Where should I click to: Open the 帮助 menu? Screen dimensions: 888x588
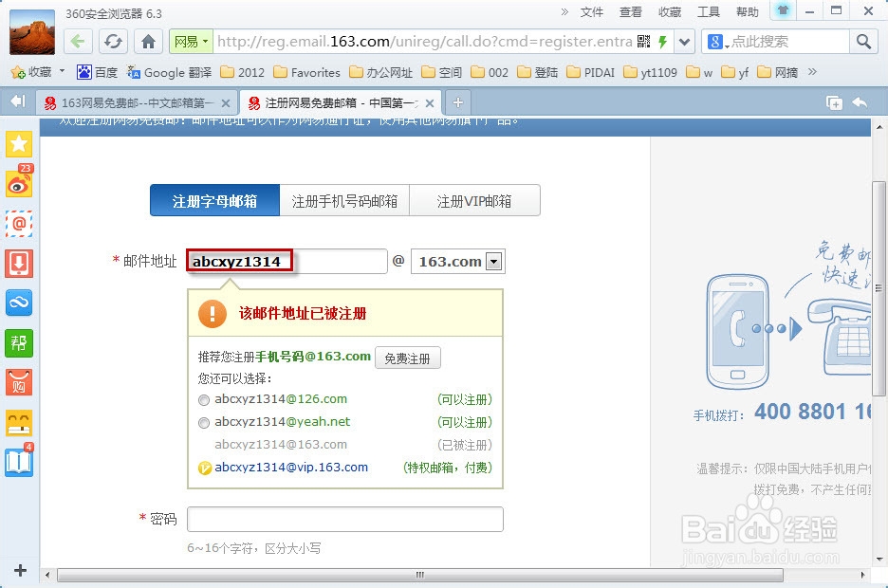click(747, 12)
